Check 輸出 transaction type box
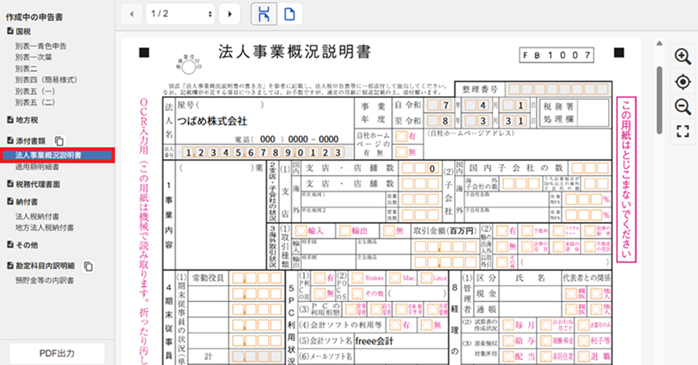 pos(345,231)
